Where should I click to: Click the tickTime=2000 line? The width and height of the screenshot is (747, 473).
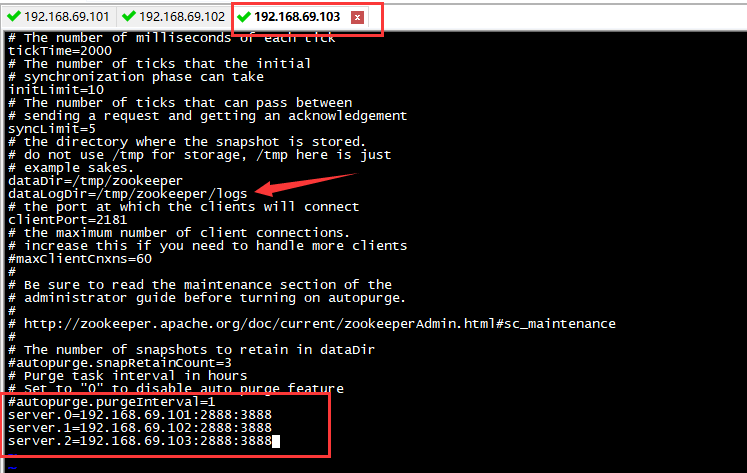60,51
